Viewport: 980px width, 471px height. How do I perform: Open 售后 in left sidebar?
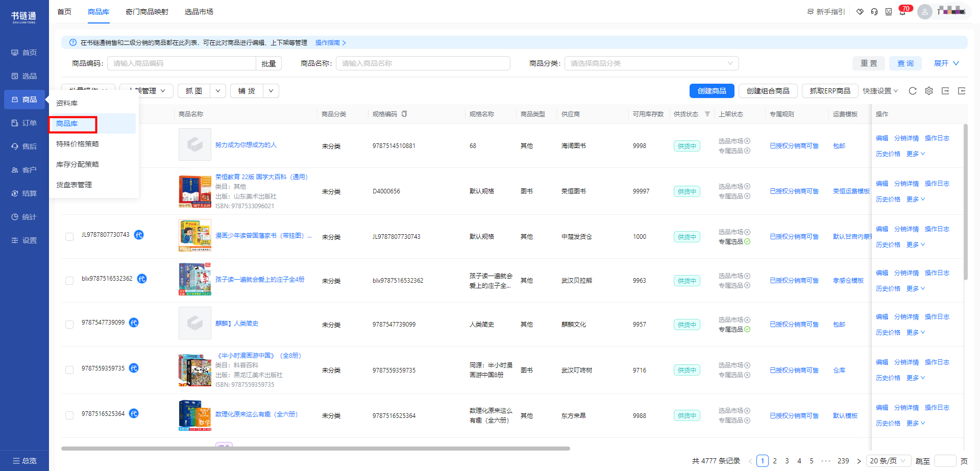tap(24, 146)
